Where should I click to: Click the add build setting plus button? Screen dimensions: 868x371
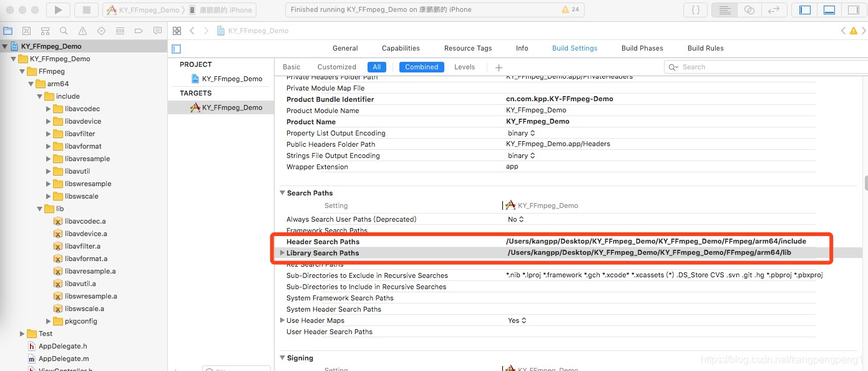pos(499,67)
